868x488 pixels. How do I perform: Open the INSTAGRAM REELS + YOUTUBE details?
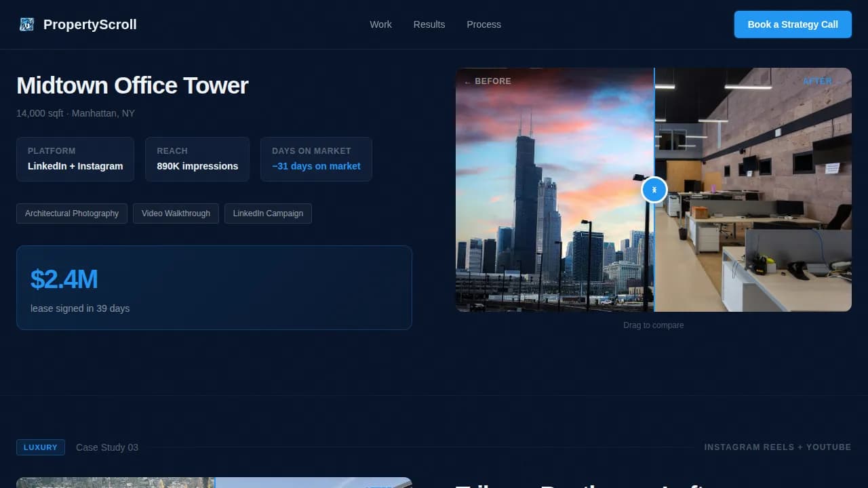point(778,447)
